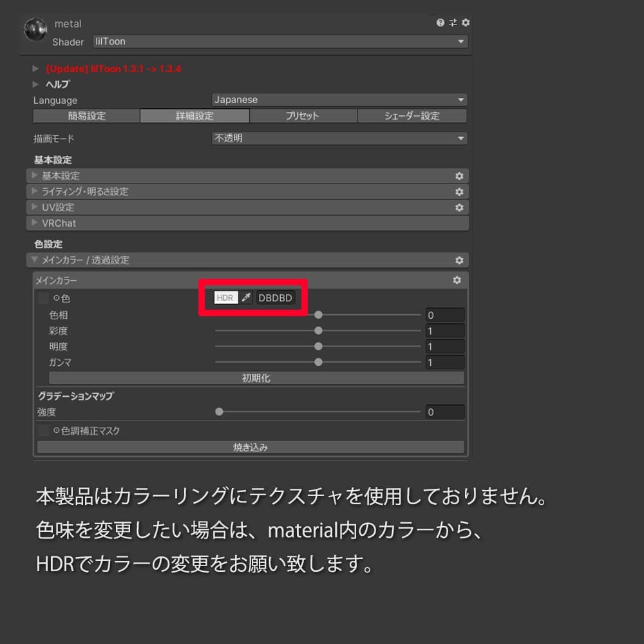644x644 pixels.
Task: Select the プリセット tab
Action: click(303, 116)
